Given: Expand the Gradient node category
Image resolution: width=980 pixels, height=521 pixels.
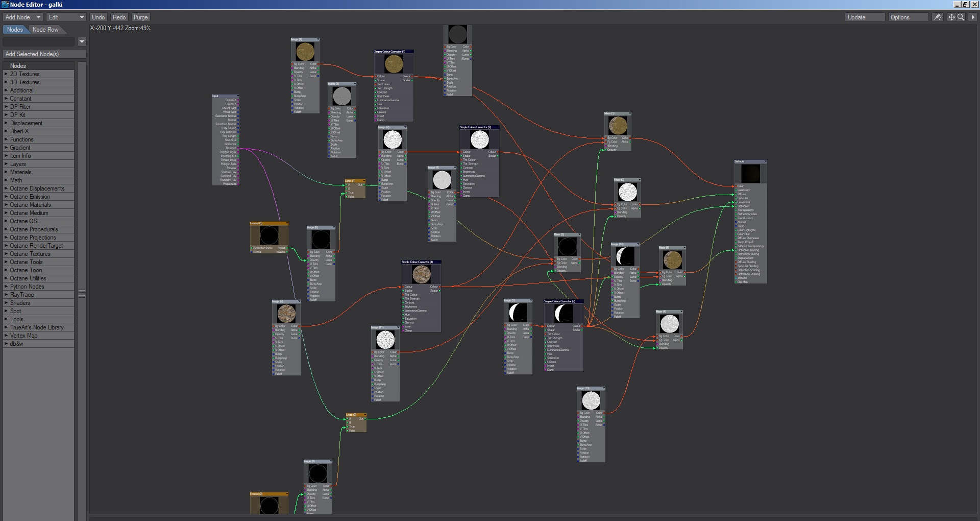Looking at the screenshot, I should (20, 148).
